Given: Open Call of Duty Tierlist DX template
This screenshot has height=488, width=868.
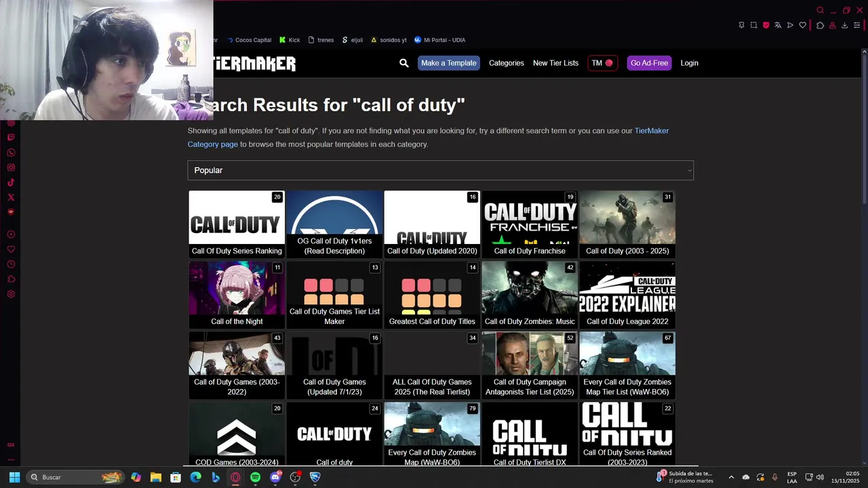Looking at the screenshot, I should tap(530, 434).
